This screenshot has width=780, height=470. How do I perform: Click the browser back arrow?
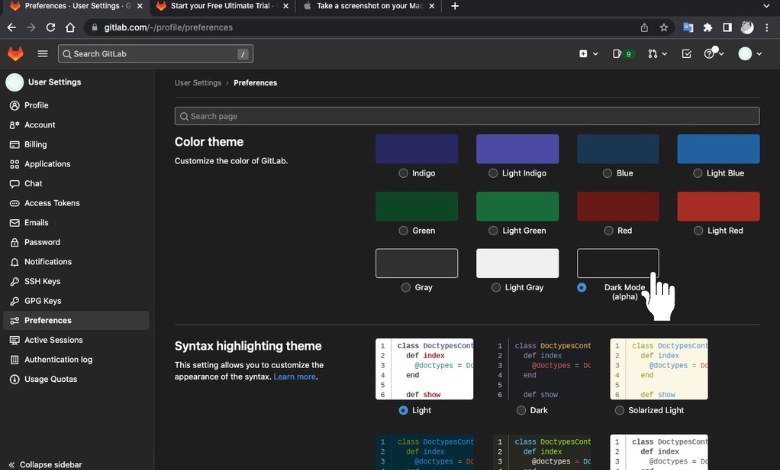(x=11, y=27)
